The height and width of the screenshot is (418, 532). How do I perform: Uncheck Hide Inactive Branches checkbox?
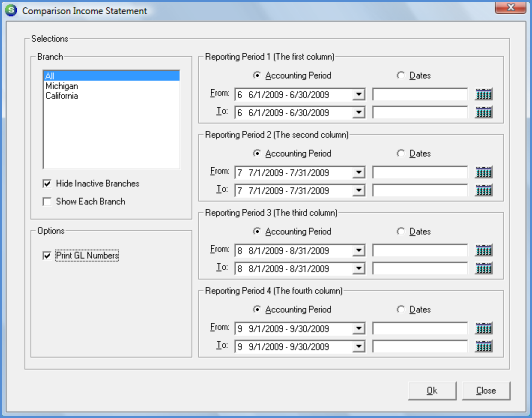[x=47, y=184]
